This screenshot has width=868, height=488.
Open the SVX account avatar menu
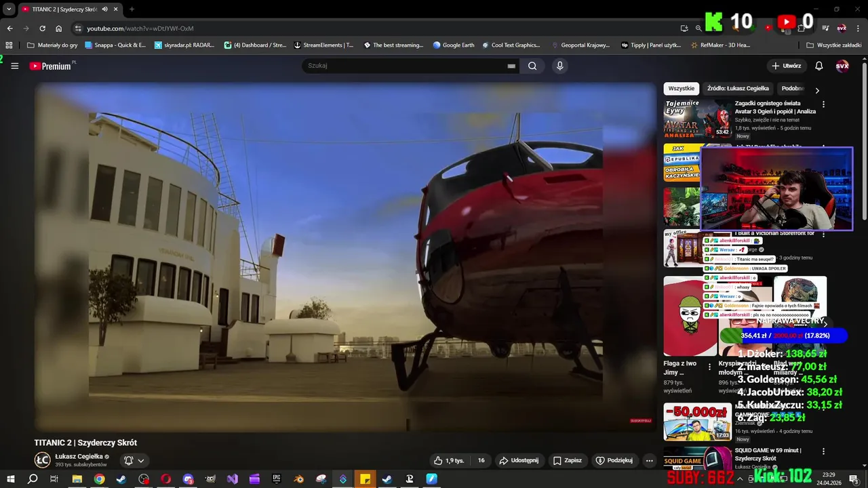point(842,66)
